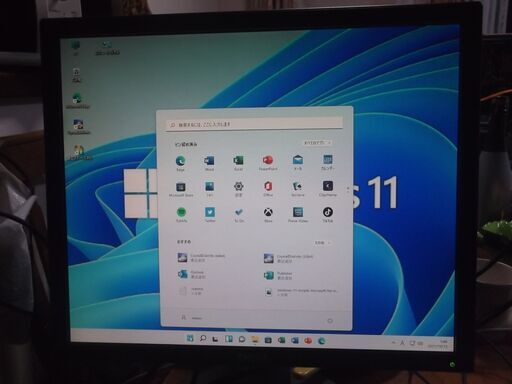The height and width of the screenshot is (384, 512).
Task: Open the Calendar app icon
Action: pyautogui.click(x=328, y=160)
